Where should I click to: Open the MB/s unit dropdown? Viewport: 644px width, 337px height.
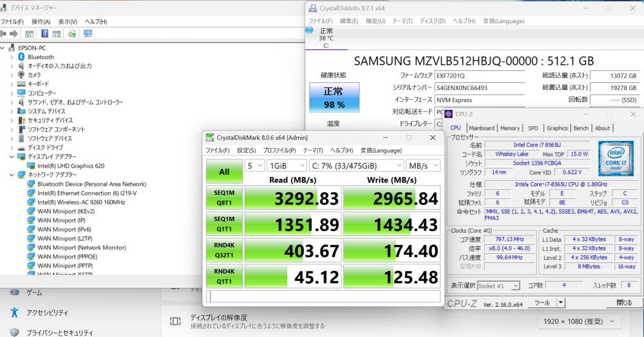tap(423, 166)
